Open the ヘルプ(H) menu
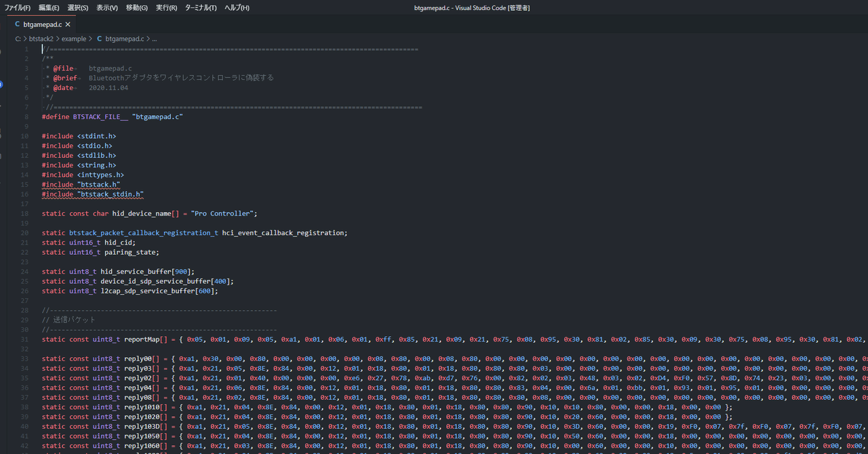 point(237,7)
